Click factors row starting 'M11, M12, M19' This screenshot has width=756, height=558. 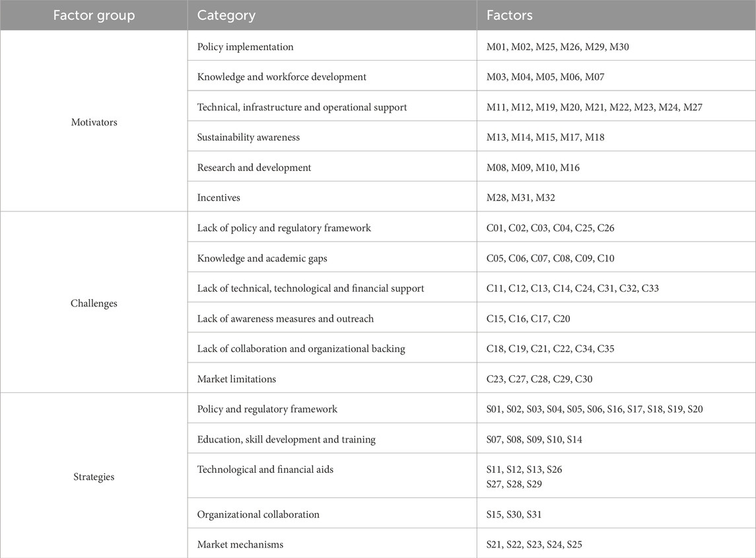[x=594, y=107]
